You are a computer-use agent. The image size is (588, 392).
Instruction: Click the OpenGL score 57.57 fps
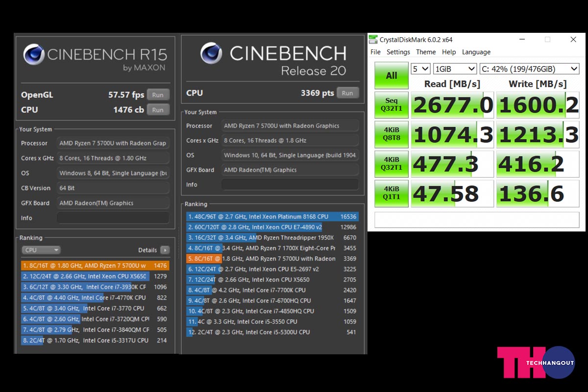(126, 95)
